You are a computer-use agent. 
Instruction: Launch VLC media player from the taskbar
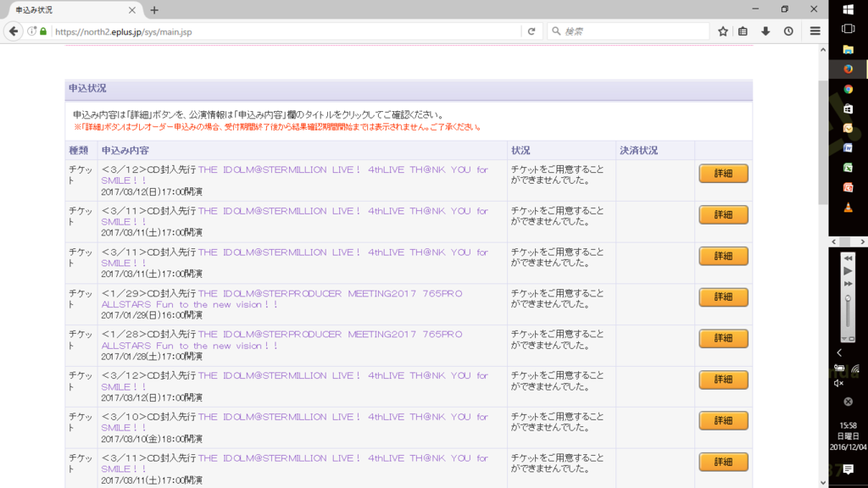point(848,208)
